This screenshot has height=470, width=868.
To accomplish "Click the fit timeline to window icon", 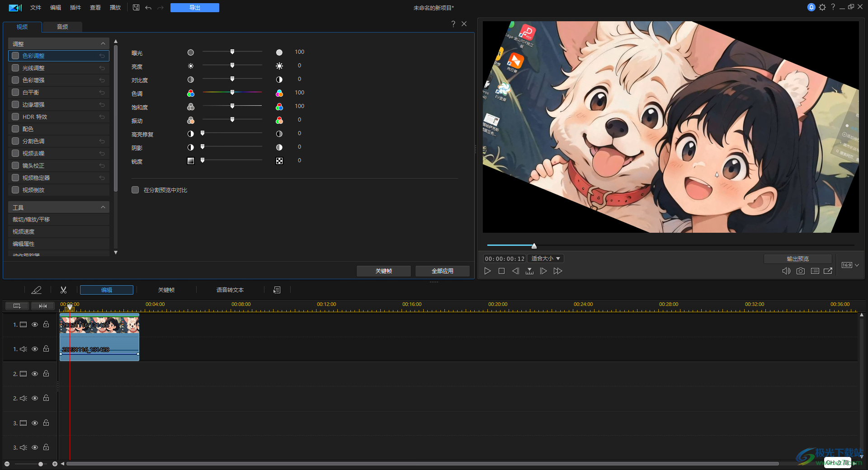I will tap(43, 306).
